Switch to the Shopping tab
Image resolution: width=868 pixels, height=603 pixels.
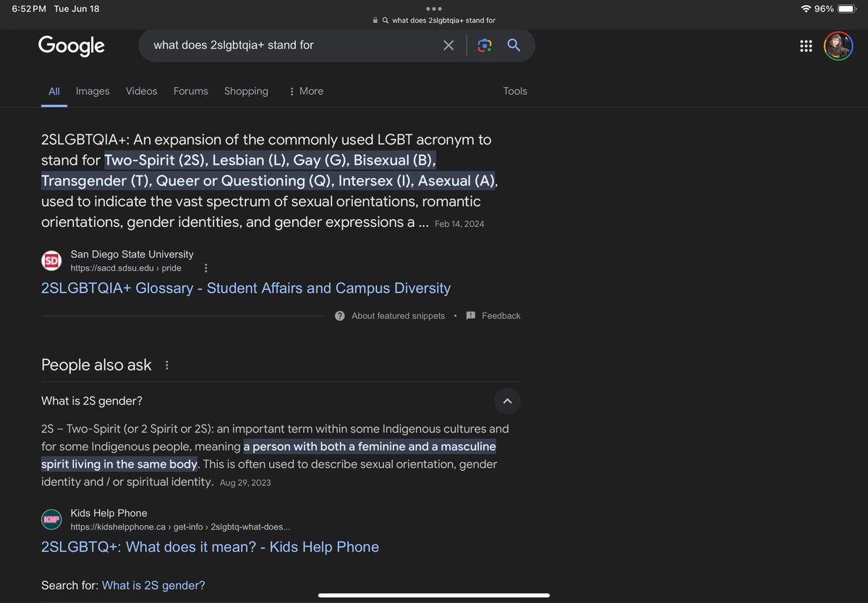tap(246, 91)
